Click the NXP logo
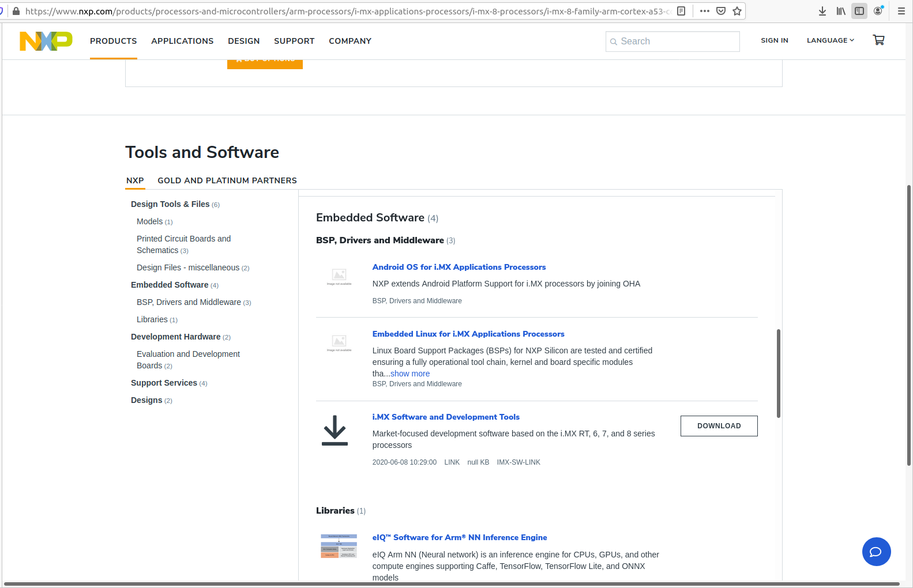This screenshot has width=913, height=588. [x=46, y=41]
